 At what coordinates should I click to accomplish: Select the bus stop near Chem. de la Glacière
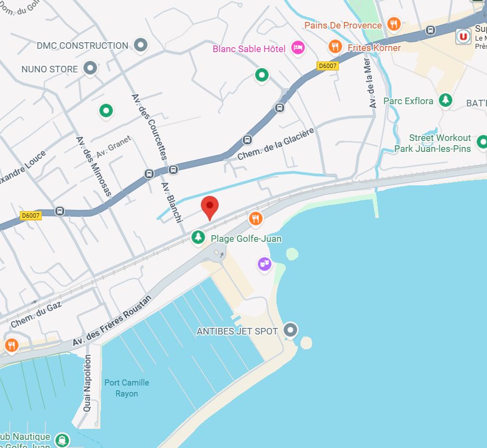click(247, 140)
